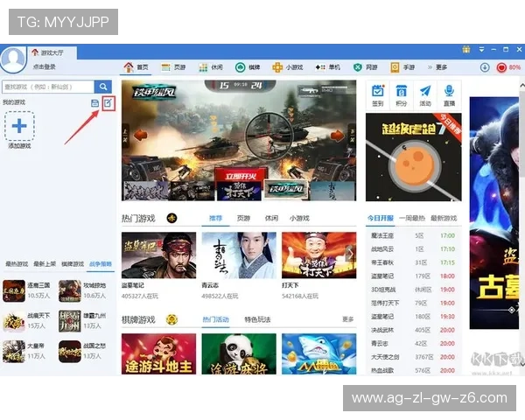Viewport: 525px width, 420px height.
Task: Open the 页游 web games category
Action: pos(173,67)
